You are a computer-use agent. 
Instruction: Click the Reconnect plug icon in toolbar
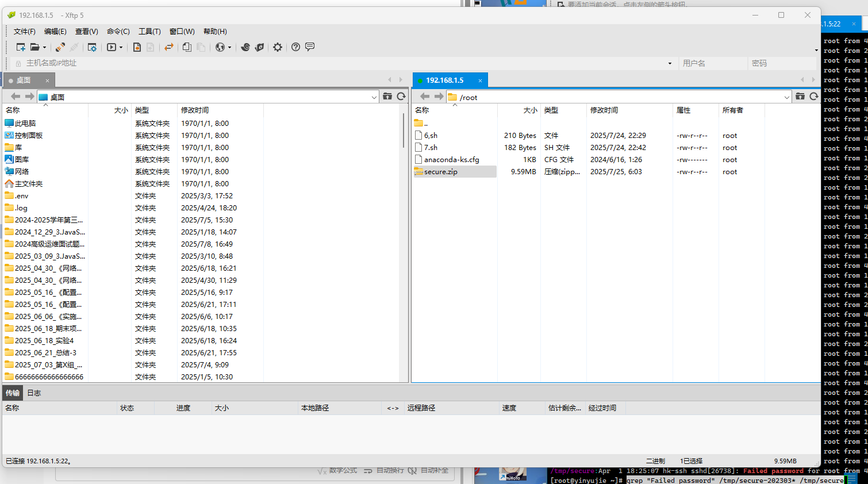[x=60, y=47]
